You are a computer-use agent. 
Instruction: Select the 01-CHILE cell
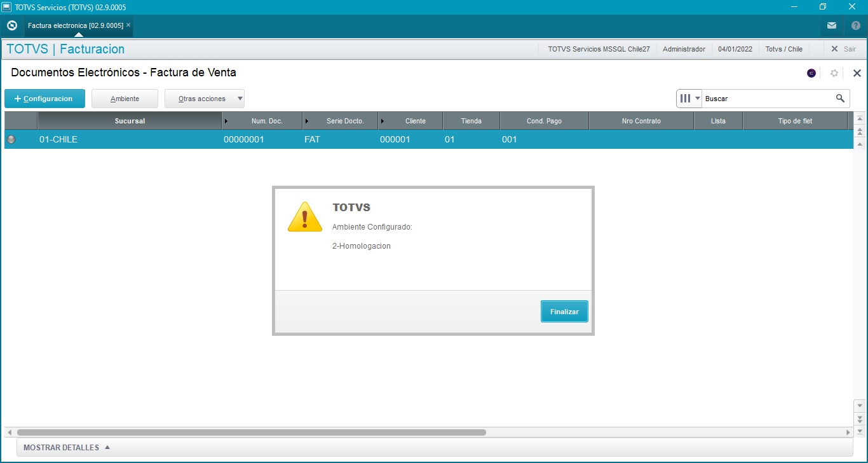(130, 139)
